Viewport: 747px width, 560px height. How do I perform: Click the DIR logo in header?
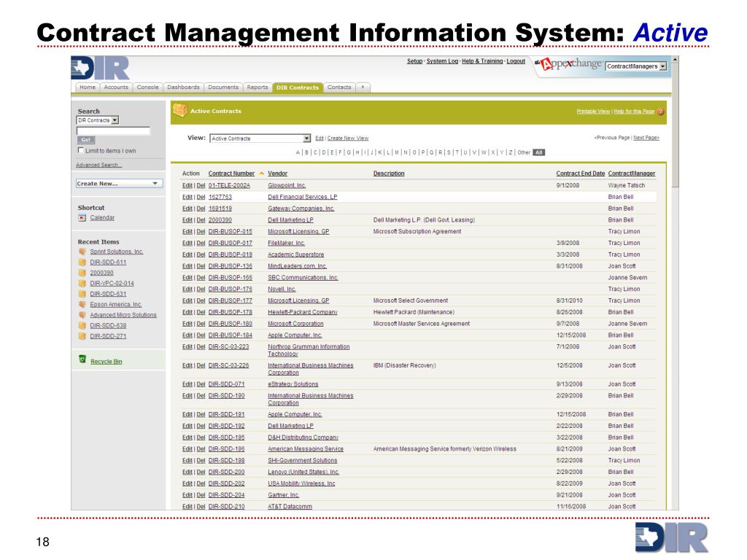coord(100,68)
